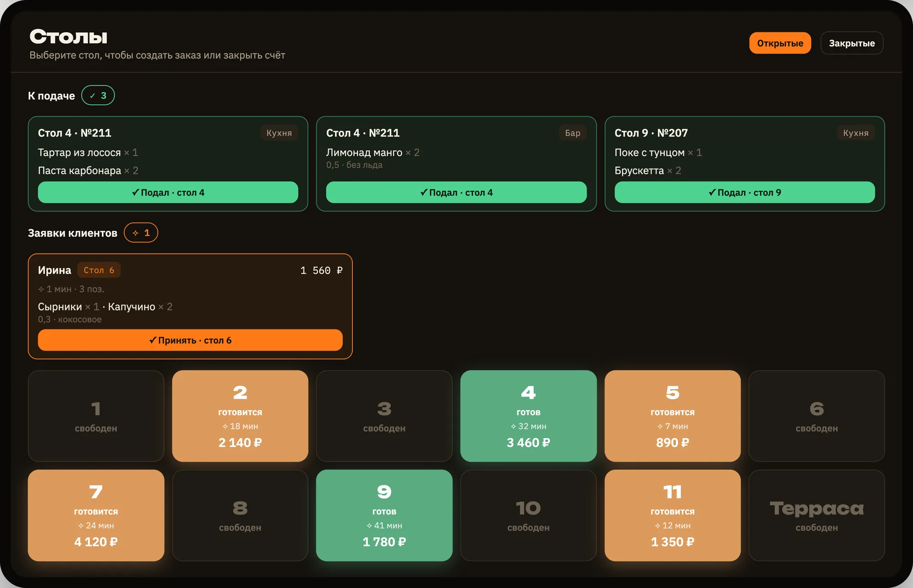Open table 5 tile showing 890 ₽
Viewport: 913px width, 588px height.
coord(672,416)
